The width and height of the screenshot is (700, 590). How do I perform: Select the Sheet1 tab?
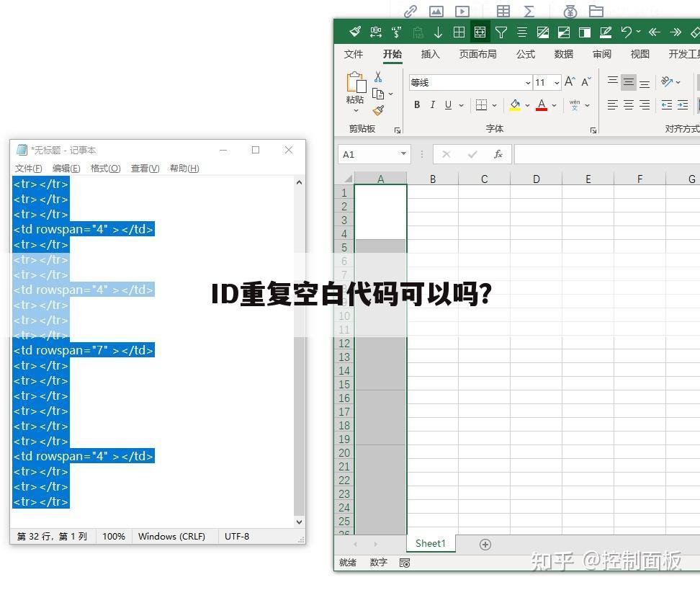431,544
